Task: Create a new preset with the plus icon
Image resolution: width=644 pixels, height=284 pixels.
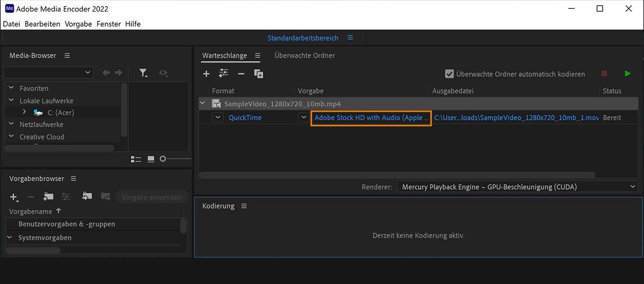Action: pos(14,197)
